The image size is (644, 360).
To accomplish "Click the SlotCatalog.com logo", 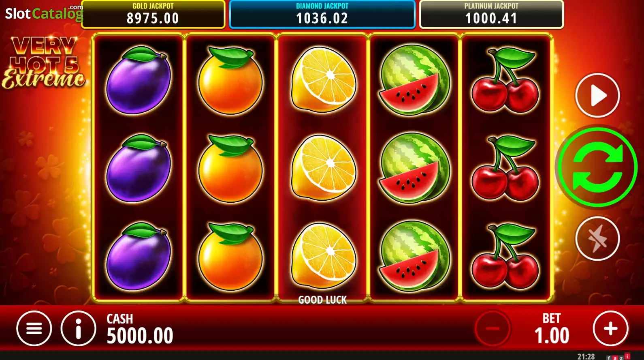I will pyautogui.click(x=44, y=13).
